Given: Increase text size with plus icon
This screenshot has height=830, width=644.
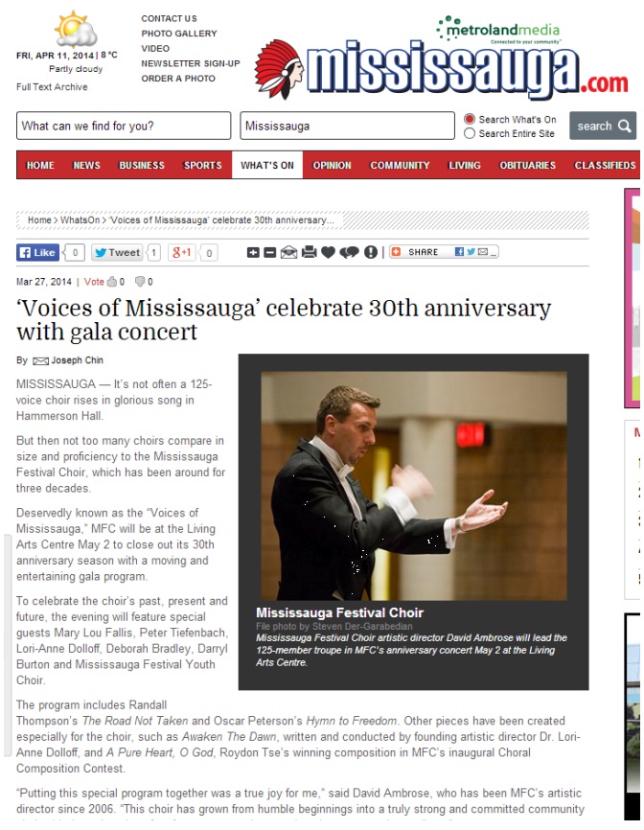Looking at the screenshot, I should point(253,252).
